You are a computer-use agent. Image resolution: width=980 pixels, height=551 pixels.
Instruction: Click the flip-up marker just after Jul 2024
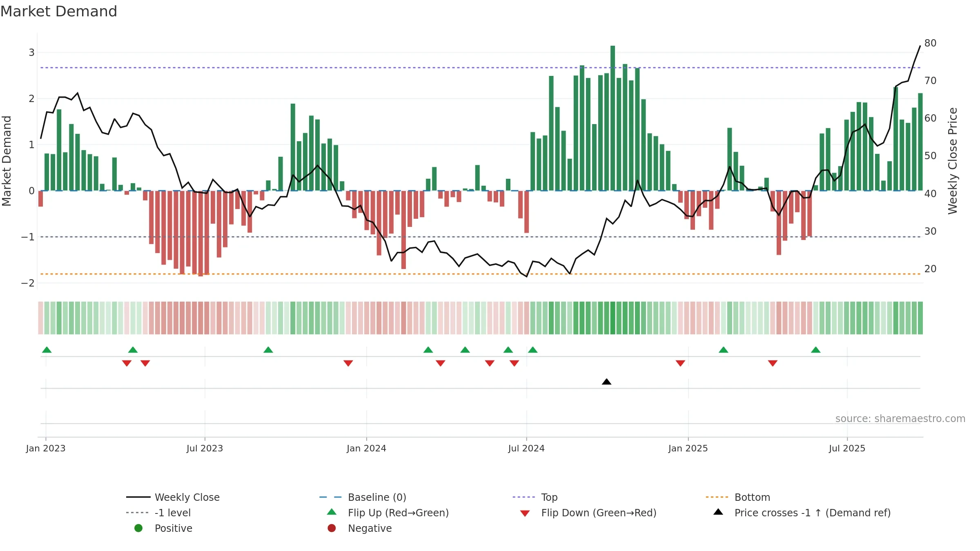pyautogui.click(x=532, y=350)
